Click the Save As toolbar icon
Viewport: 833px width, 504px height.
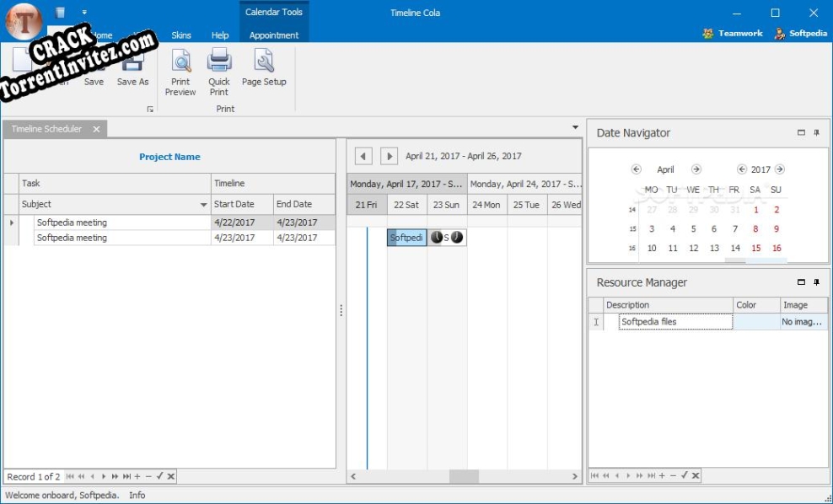coord(132,67)
